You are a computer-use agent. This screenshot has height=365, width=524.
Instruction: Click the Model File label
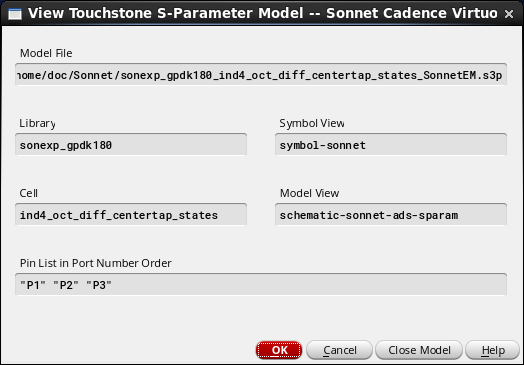pyautogui.click(x=46, y=53)
